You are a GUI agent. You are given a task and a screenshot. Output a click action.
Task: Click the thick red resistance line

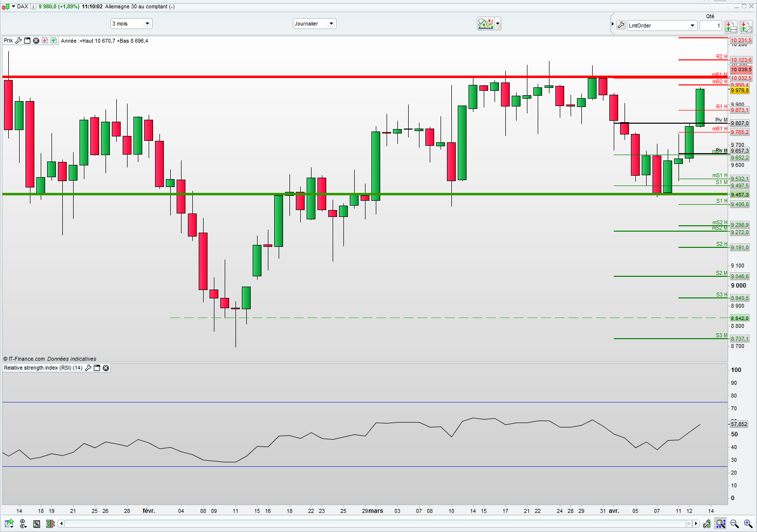coord(365,77)
